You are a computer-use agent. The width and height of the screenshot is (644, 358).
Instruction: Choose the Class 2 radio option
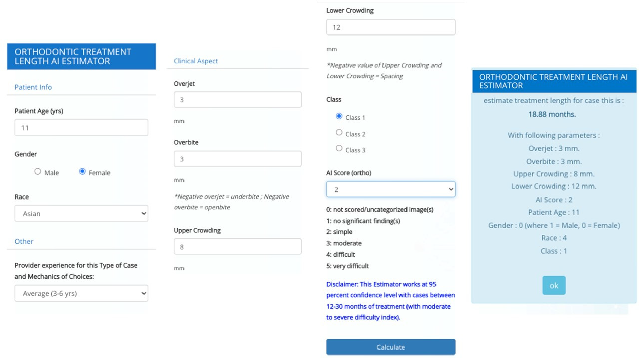pyautogui.click(x=339, y=133)
